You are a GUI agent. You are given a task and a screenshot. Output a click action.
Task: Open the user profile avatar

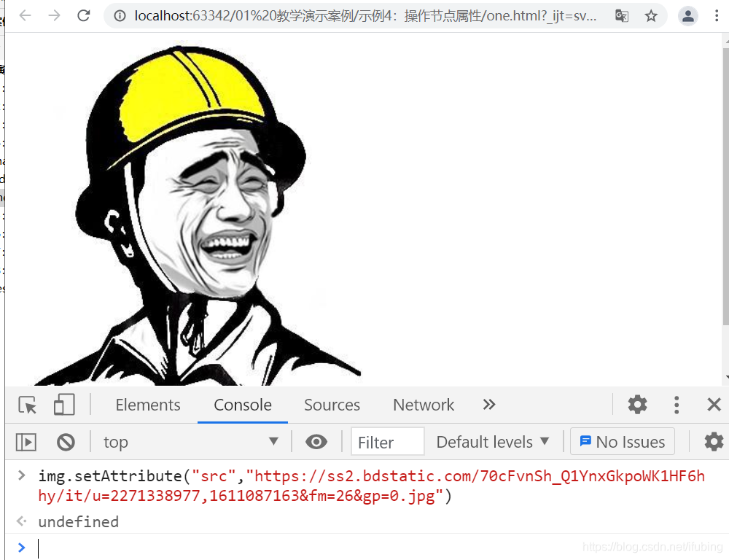point(688,16)
